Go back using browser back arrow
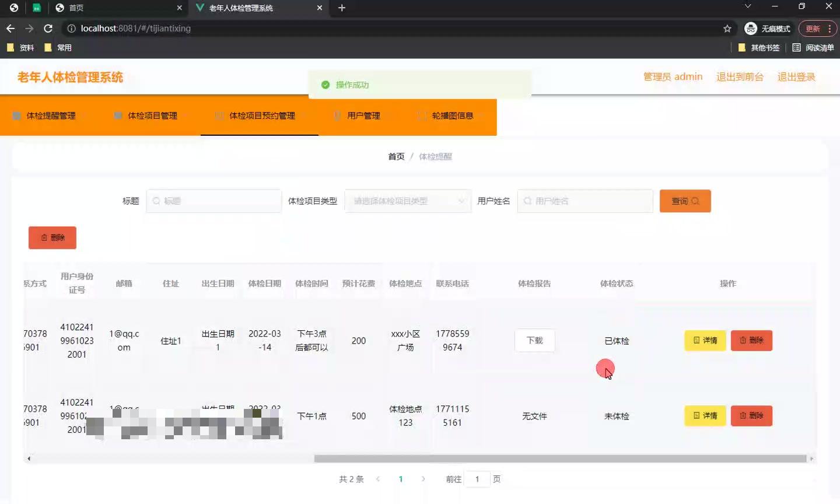Screen dimensions: 840x504 coord(10,29)
